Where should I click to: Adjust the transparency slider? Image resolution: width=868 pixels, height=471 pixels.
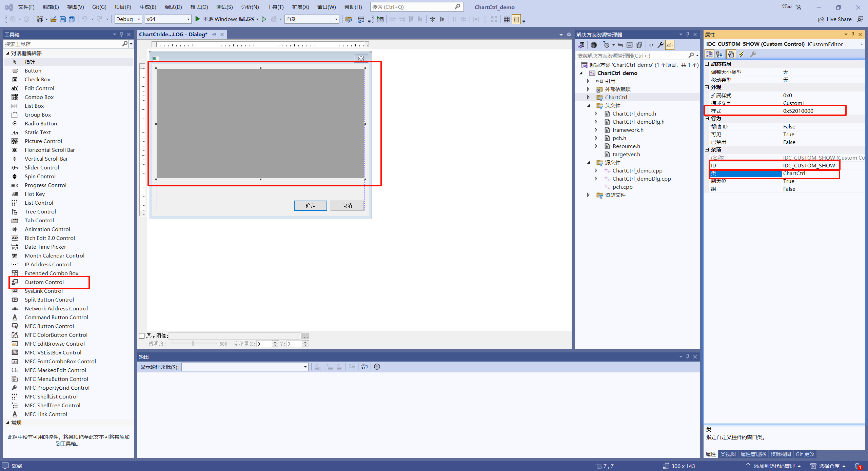193,344
